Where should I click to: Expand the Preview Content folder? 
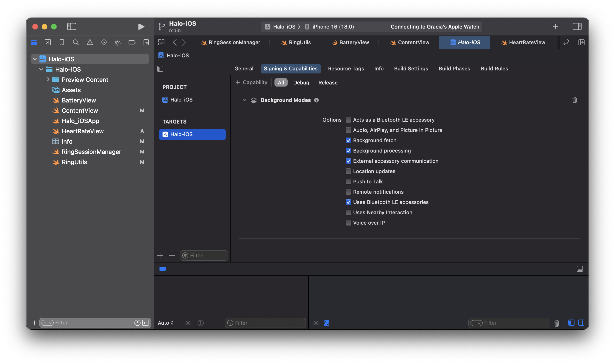[x=48, y=80]
